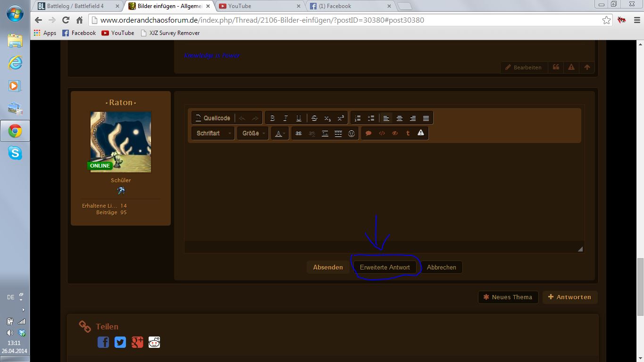Open Skype from the Windows taskbar
The width and height of the screenshot is (644, 362).
tap(15, 153)
